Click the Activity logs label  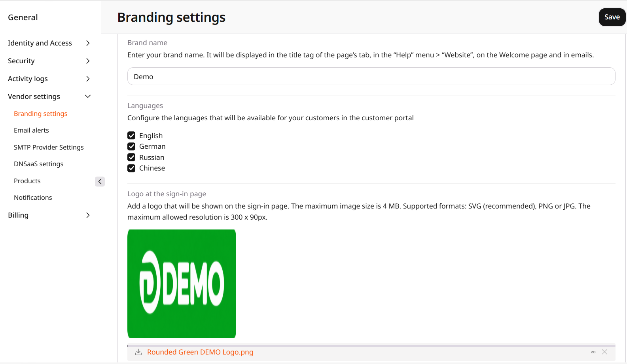tap(28, 79)
